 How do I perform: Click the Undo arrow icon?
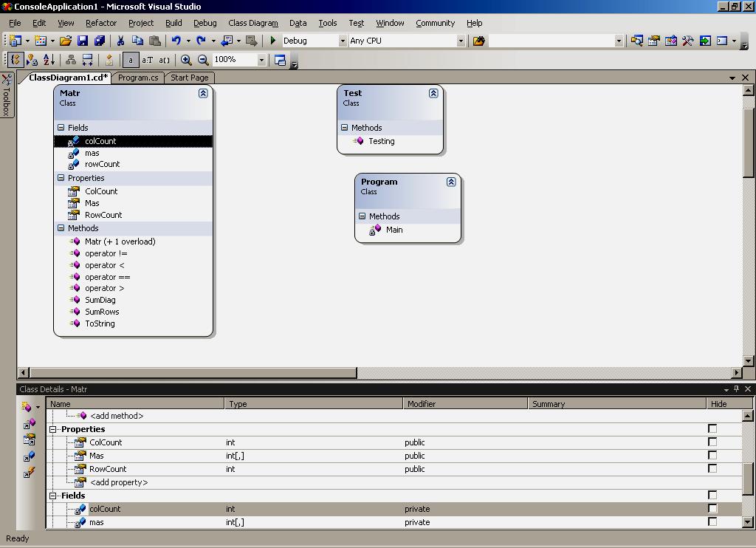pyautogui.click(x=176, y=41)
